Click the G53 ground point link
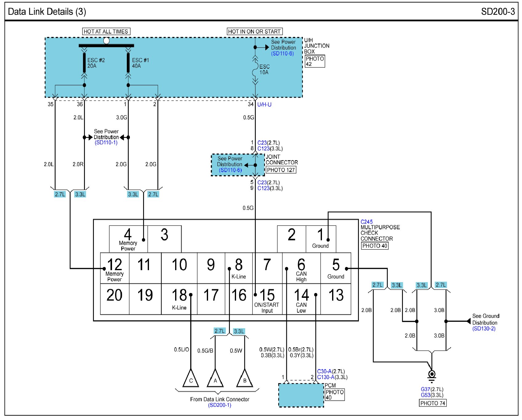The image size is (522, 420). click(425, 395)
